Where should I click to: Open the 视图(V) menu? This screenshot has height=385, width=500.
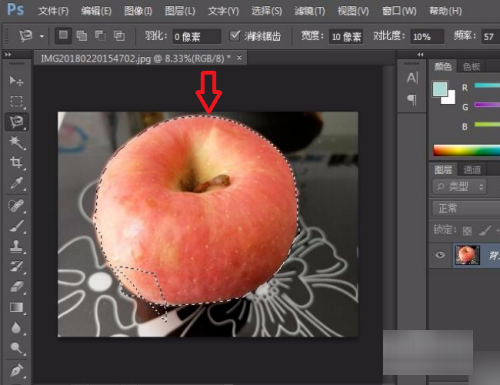353,11
